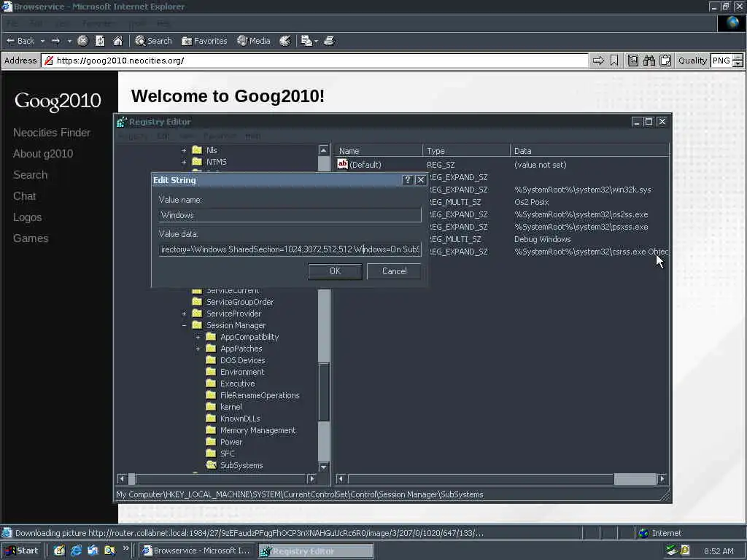Open the Mail dropdown arrow
The image size is (747, 560).
point(316,41)
